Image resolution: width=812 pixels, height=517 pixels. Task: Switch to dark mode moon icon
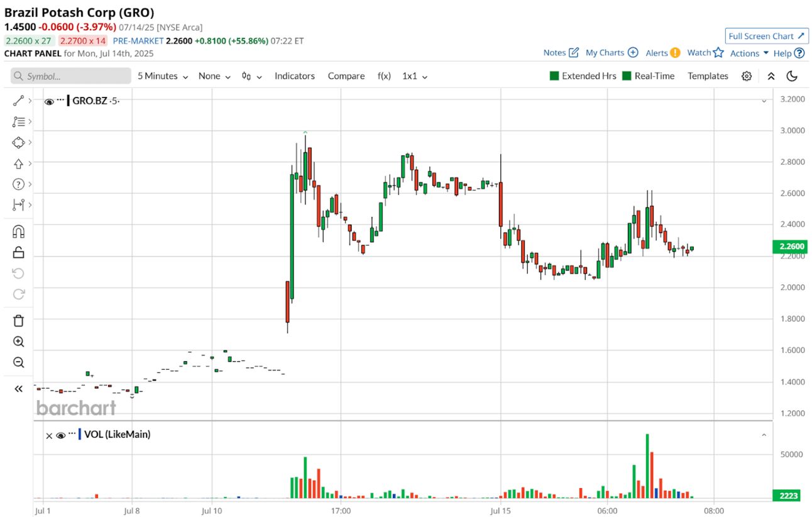pyautogui.click(x=792, y=76)
